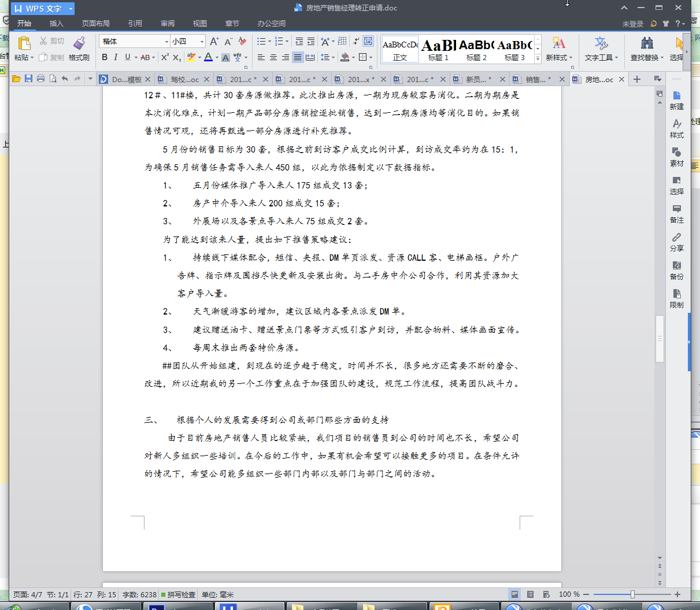The image size is (700, 610).
Task: Increase font size with A+ icon
Action: pyautogui.click(x=214, y=41)
